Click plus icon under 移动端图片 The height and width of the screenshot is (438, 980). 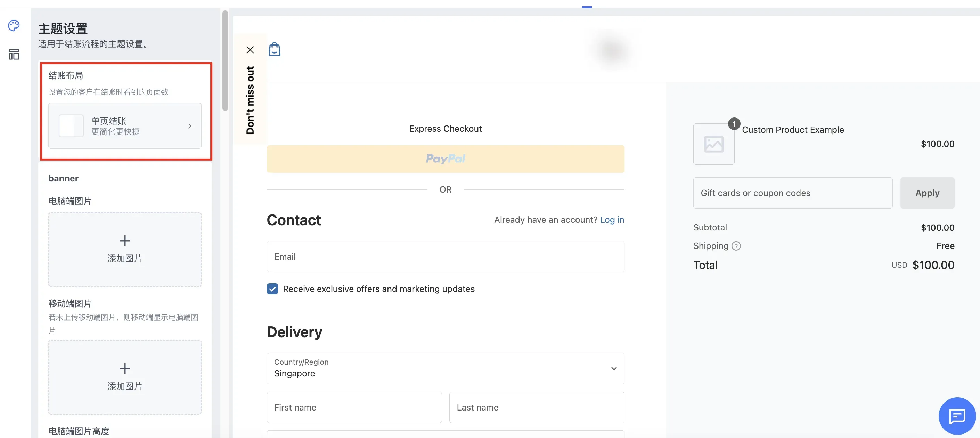(125, 368)
